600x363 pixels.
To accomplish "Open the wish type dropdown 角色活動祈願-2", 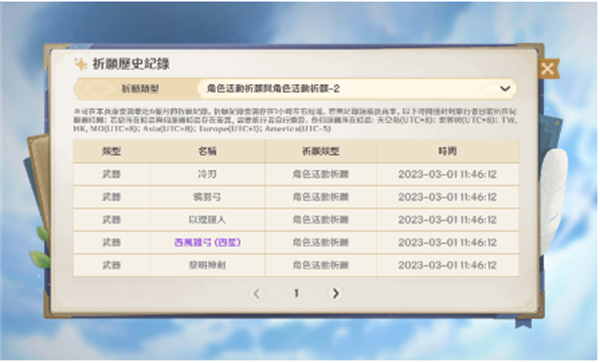I will 357,89.
